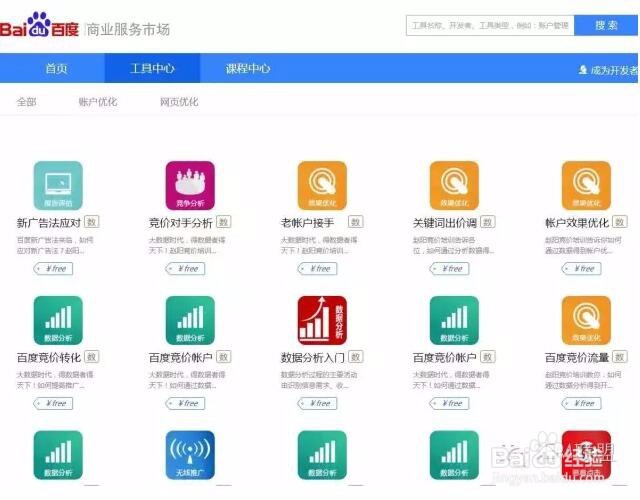640x500 pixels.
Task: Click the 数 badge beside 百度竞价流量
Action: click(620, 356)
